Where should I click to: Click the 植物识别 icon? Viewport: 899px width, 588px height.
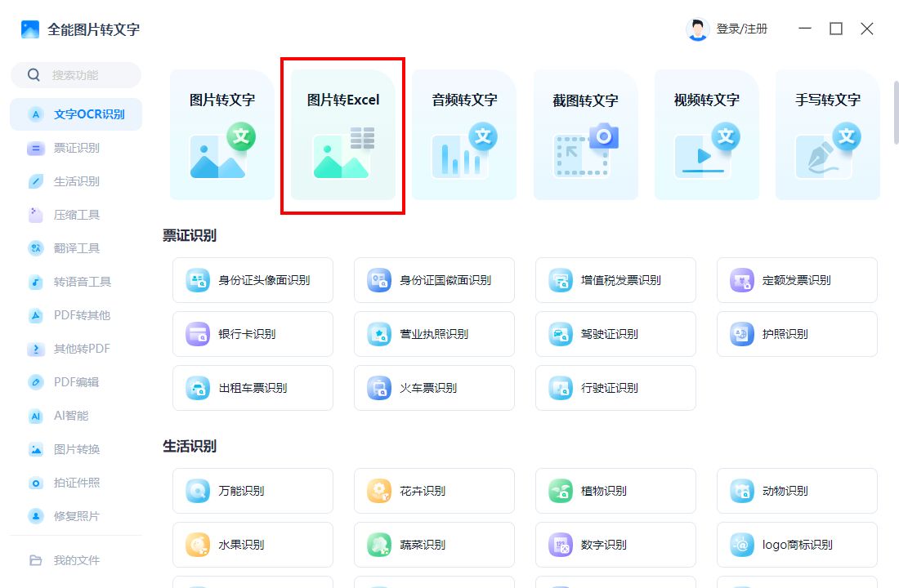point(560,491)
